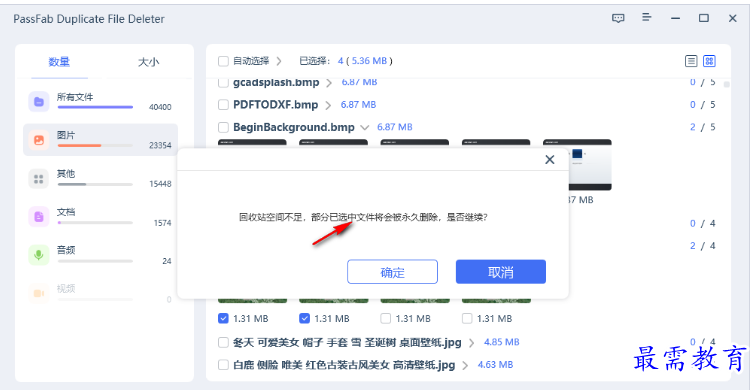Select the 视频 category icon
This screenshot has height=390, width=755.
click(39, 293)
